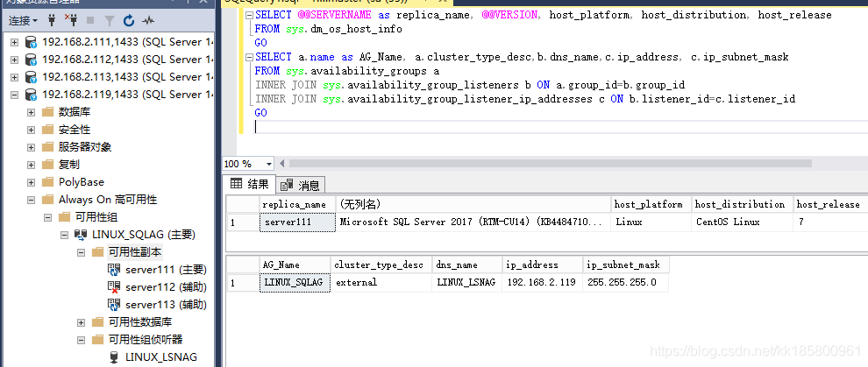Click the host_distribution column header
This screenshot has height=367, width=868.
742,204
